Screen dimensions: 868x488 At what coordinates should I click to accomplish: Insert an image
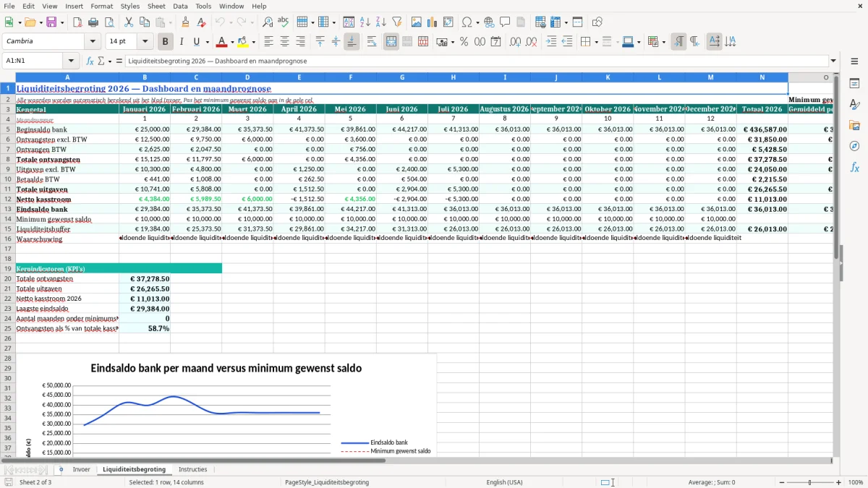[417, 22]
